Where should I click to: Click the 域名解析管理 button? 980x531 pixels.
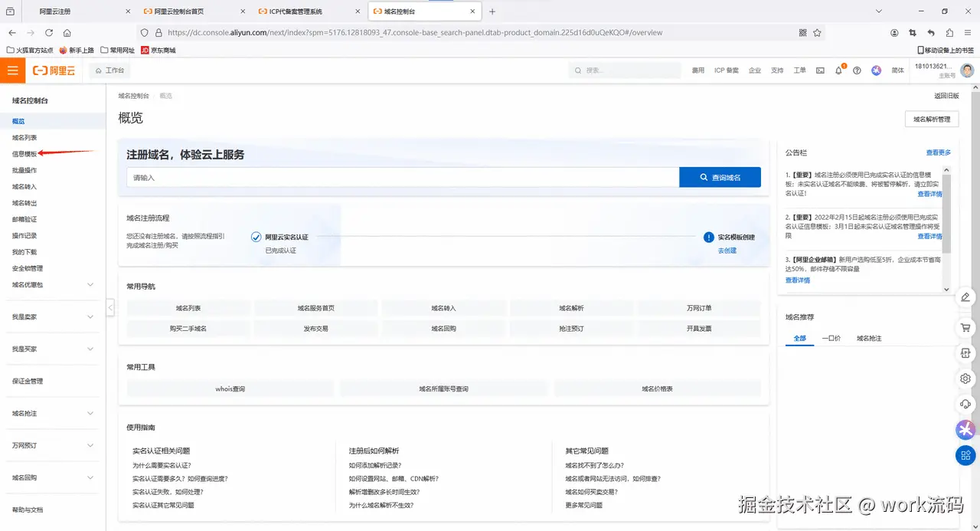932,120
